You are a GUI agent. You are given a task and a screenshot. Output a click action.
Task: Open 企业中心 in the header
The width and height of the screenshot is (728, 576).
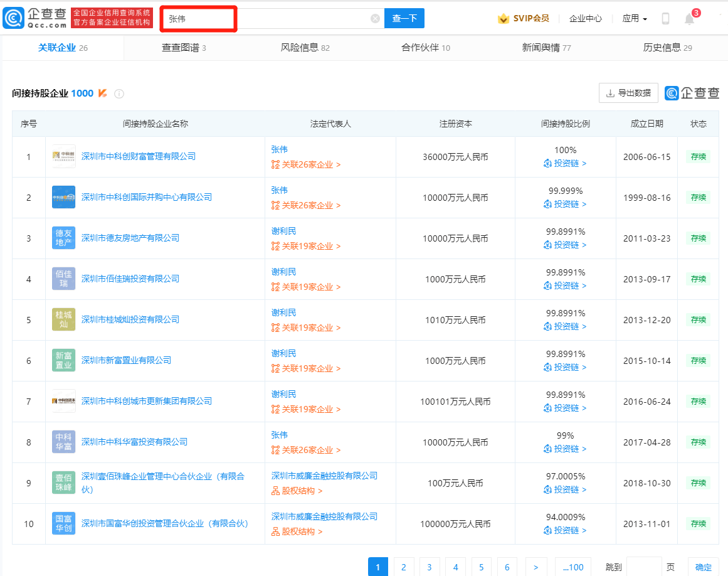tap(586, 19)
